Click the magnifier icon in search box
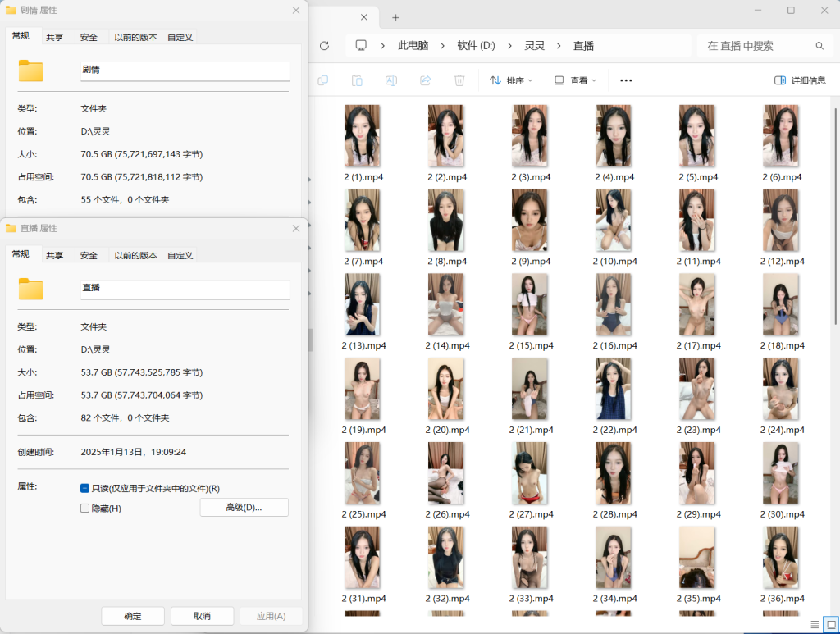The height and width of the screenshot is (634, 840). 819,46
